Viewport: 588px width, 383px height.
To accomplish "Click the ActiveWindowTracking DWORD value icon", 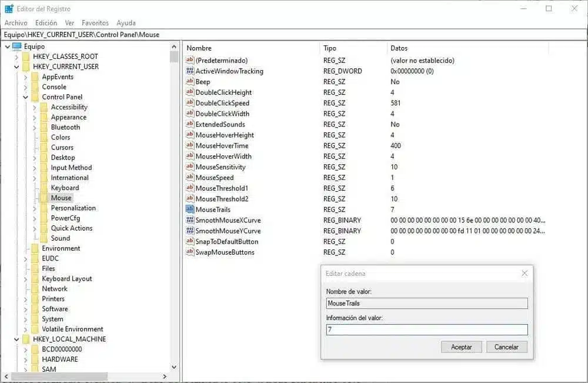I will click(190, 71).
